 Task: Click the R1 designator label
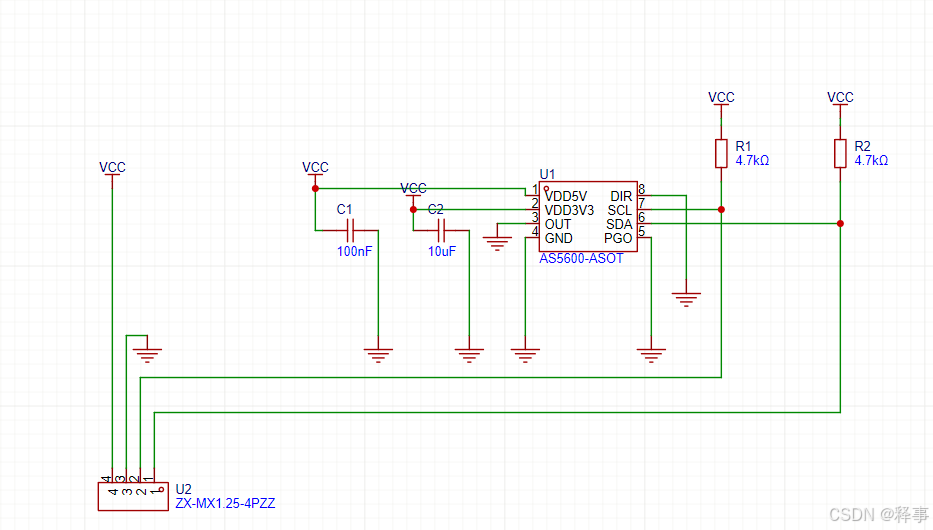[743, 146]
